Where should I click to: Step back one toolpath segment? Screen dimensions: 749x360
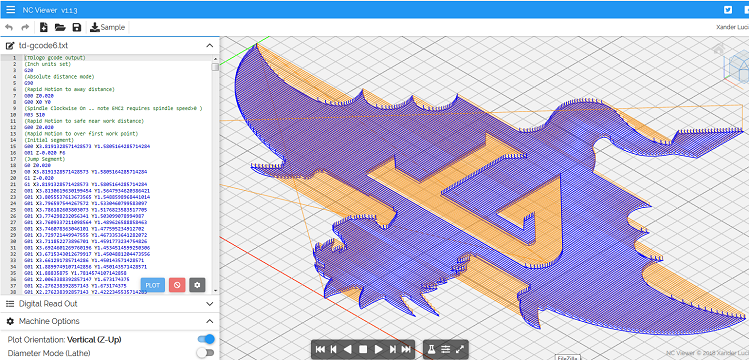pos(334,349)
